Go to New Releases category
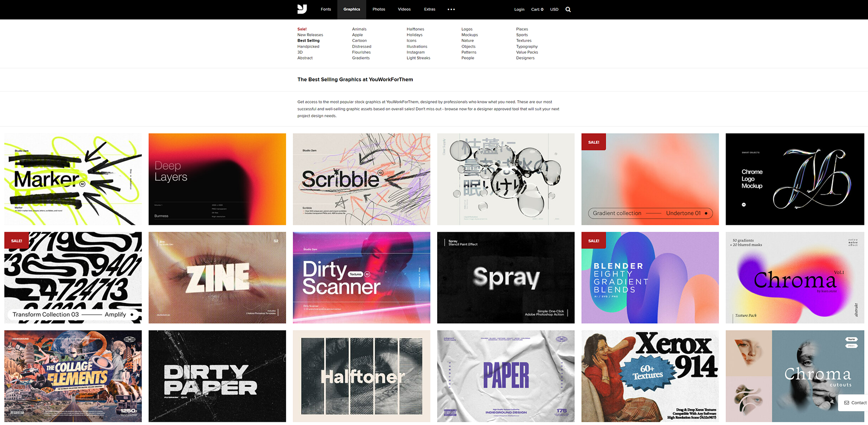868x425 pixels. (x=310, y=35)
